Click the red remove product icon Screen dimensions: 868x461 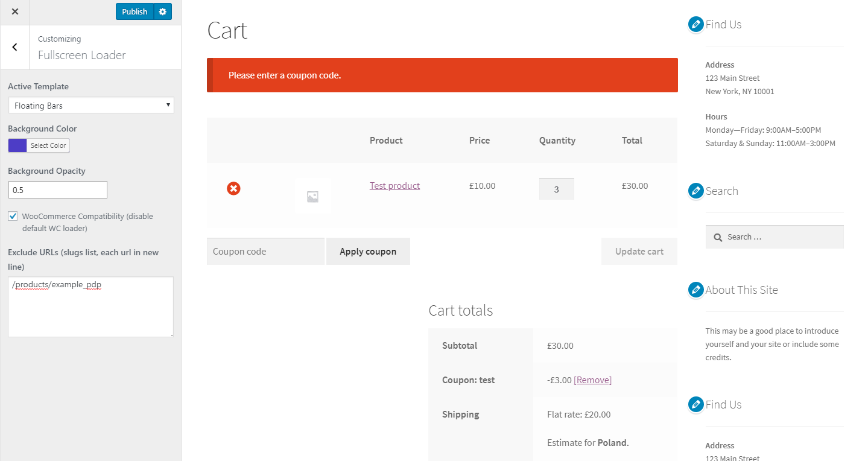click(233, 188)
